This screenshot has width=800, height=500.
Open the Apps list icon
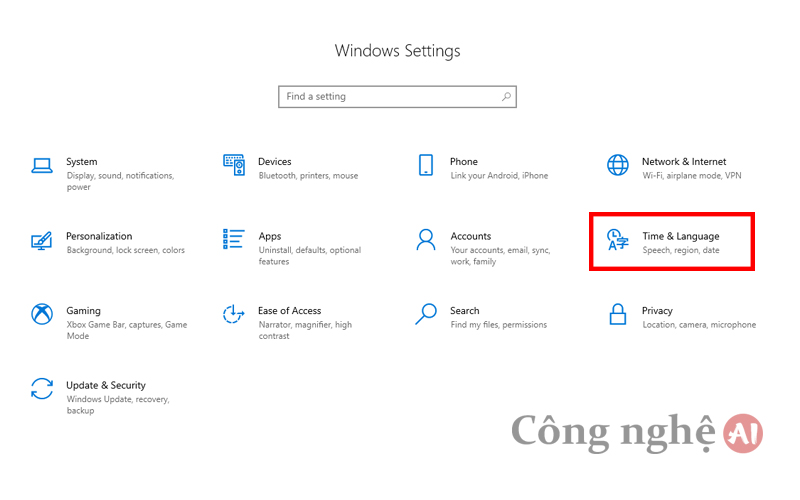coord(233,239)
